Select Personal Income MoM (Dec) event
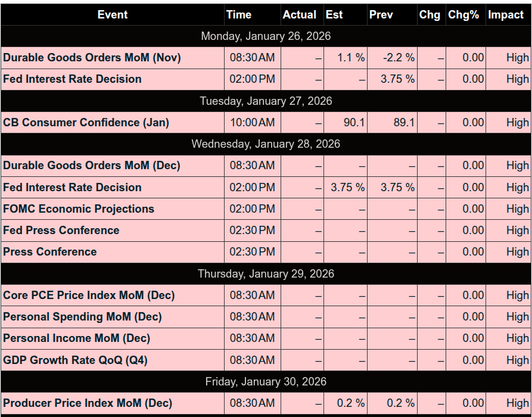Screen dimensions: 532x417 coord(76,338)
